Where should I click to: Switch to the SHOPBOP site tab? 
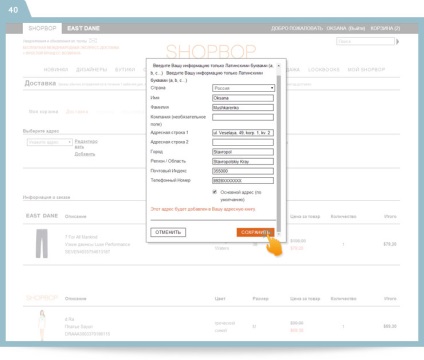point(42,28)
